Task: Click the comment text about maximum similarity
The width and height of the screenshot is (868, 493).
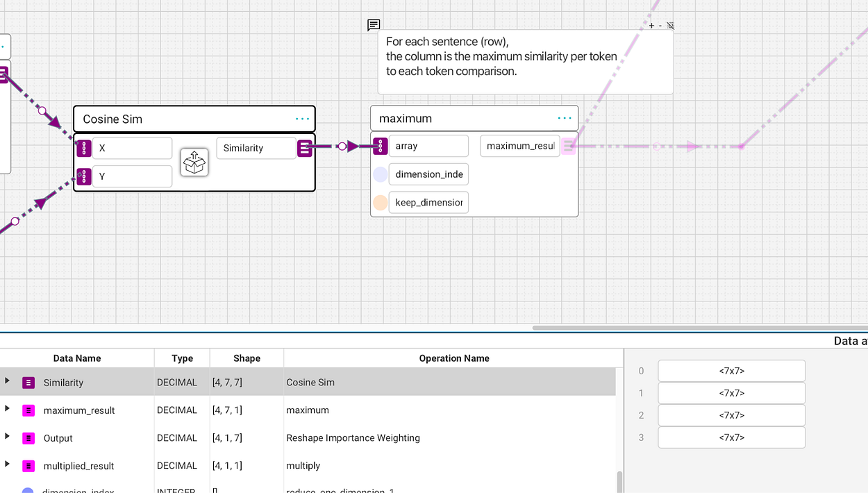Action: [x=501, y=56]
